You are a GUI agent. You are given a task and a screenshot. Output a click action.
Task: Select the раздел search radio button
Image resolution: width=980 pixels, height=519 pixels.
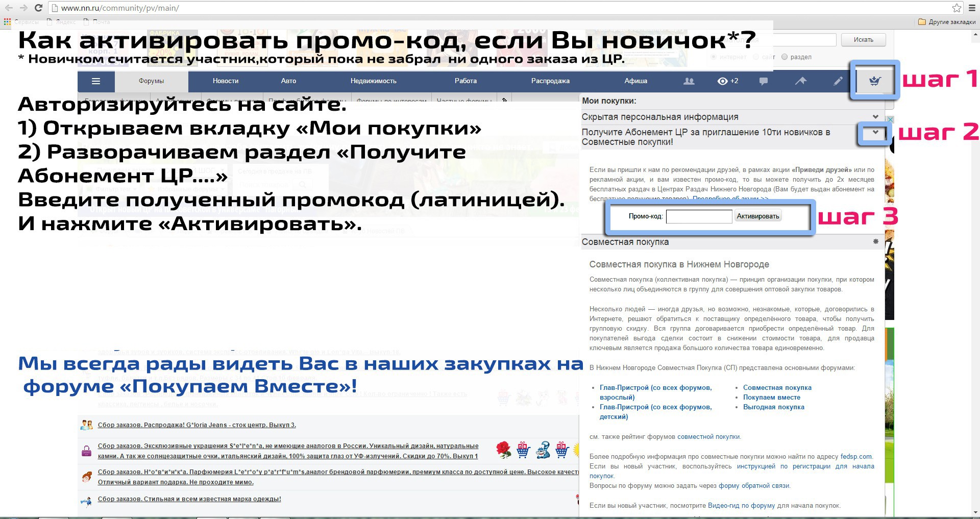[x=785, y=57]
